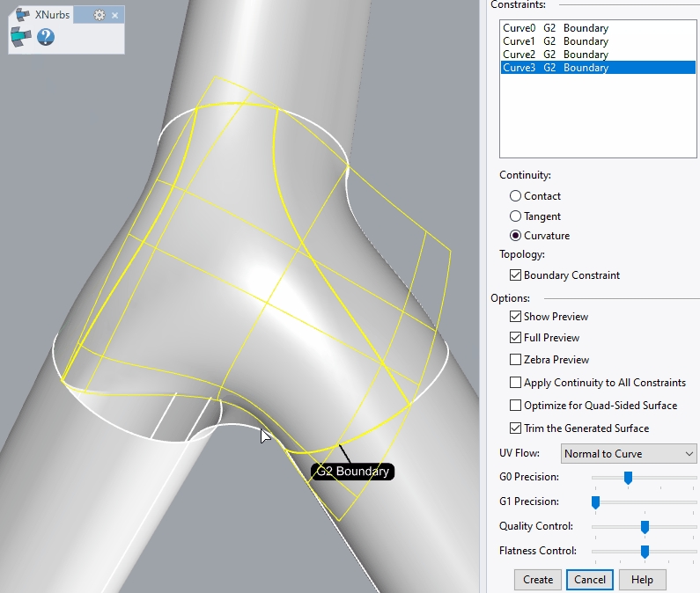The width and height of the screenshot is (700, 593).
Task: Click the G0 Precision slider handle
Action: 628,478
